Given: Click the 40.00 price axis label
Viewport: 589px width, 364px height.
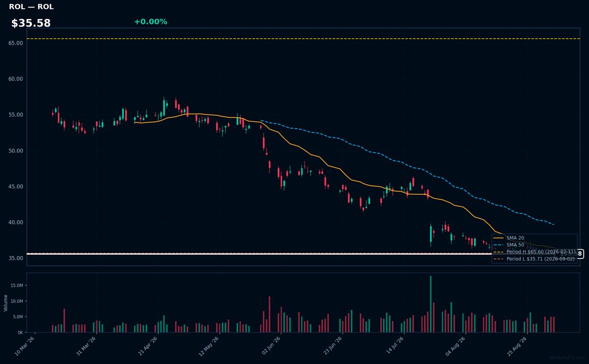Looking at the screenshot, I should (16, 222).
